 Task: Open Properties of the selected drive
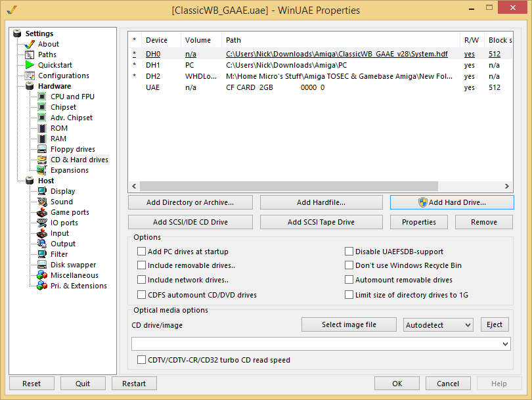pos(419,222)
